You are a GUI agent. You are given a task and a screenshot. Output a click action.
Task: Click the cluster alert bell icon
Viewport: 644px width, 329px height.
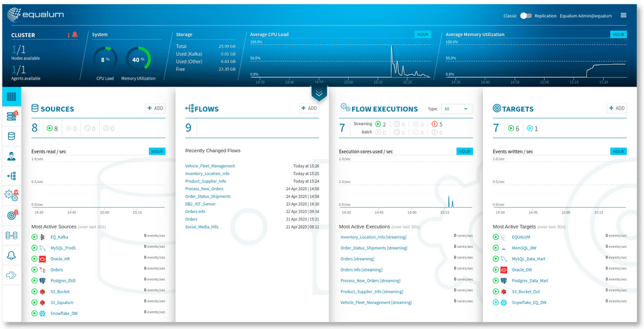[74, 35]
